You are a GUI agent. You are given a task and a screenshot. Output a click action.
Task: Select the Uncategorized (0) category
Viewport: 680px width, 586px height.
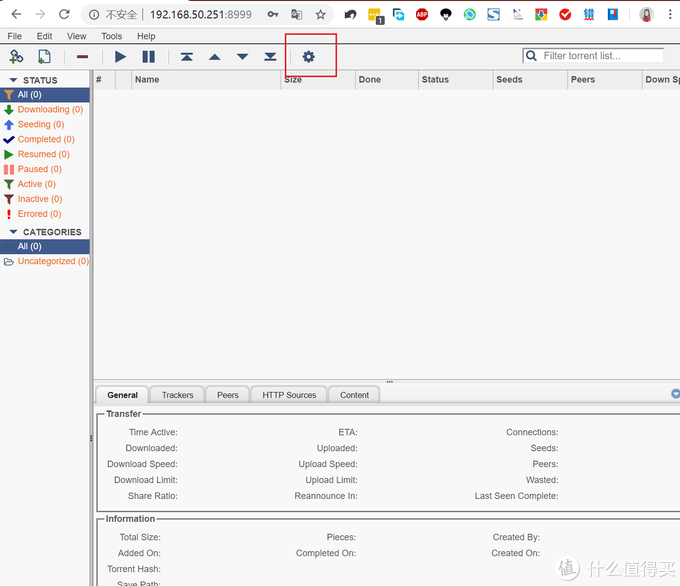pyautogui.click(x=52, y=261)
